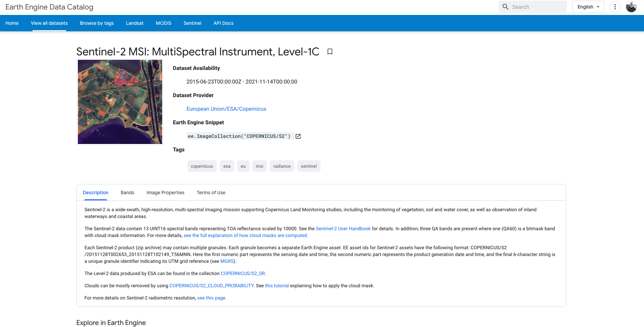Screen dimensions: 644x327
Task: Open the Image Properties tab
Action: click(165, 193)
